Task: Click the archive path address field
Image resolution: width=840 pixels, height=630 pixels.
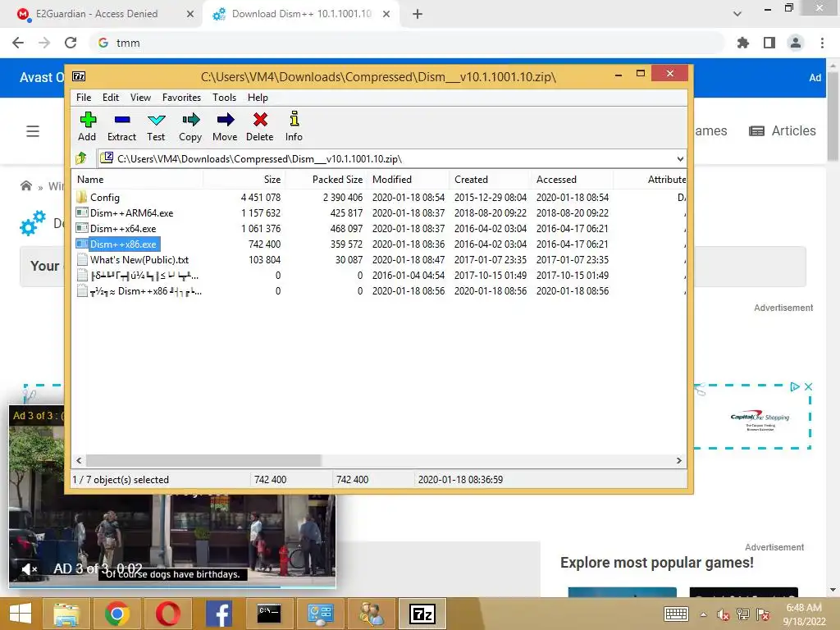Action: (386, 158)
